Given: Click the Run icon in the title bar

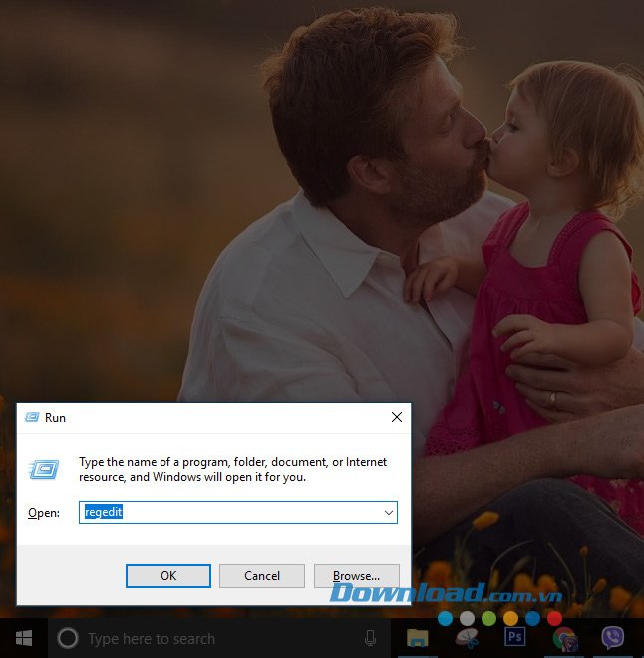Looking at the screenshot, I should click(x=32, y=417).
